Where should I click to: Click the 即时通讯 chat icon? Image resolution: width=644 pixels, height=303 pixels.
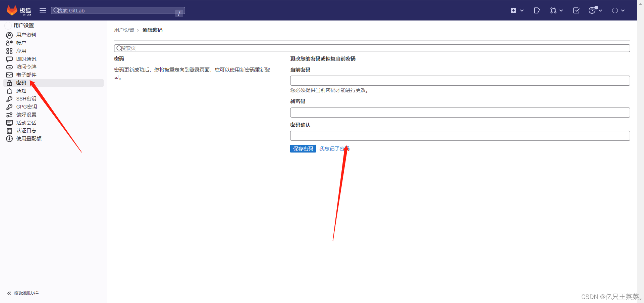pos(9,59)
